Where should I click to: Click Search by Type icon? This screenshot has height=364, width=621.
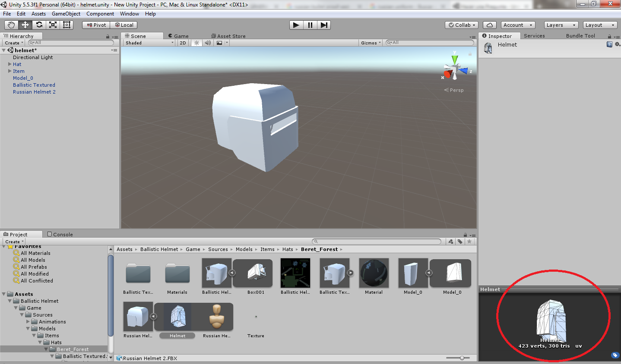tap(451, 242)
